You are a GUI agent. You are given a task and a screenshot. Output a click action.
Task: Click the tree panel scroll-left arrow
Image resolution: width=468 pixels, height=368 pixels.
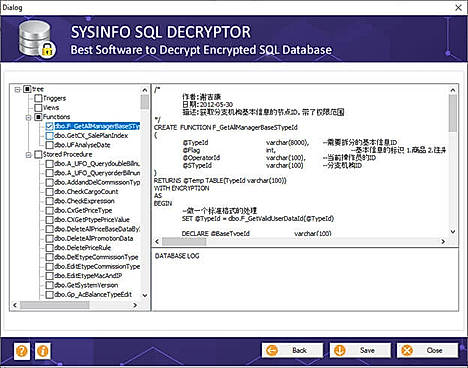15,305
